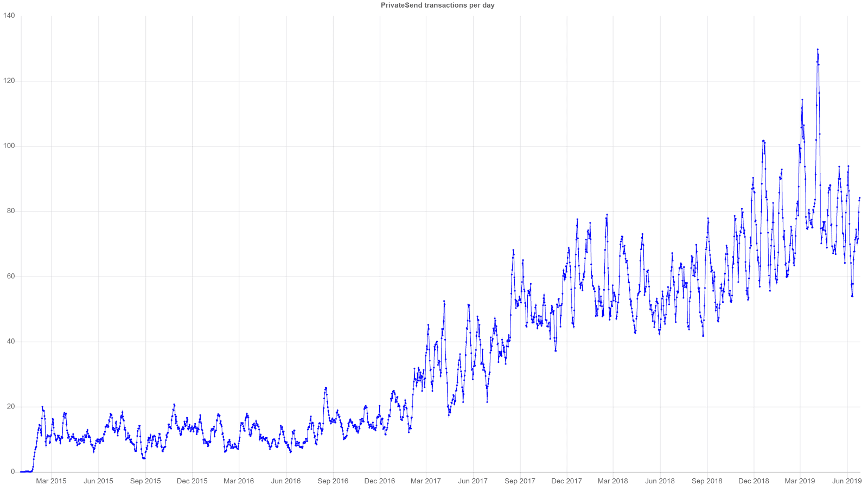Click the 140 y-axis tick label
The height and width of the screenshot is (492, 868).
(9, 16)
